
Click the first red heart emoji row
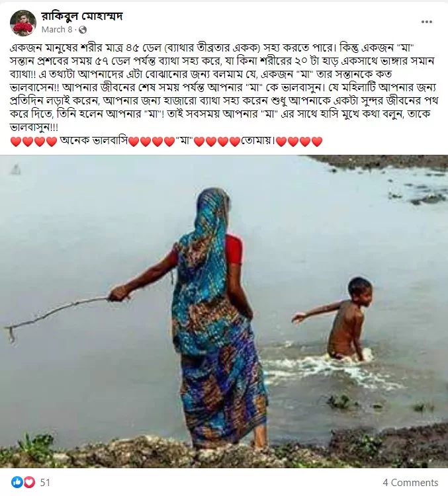[34, 142]
